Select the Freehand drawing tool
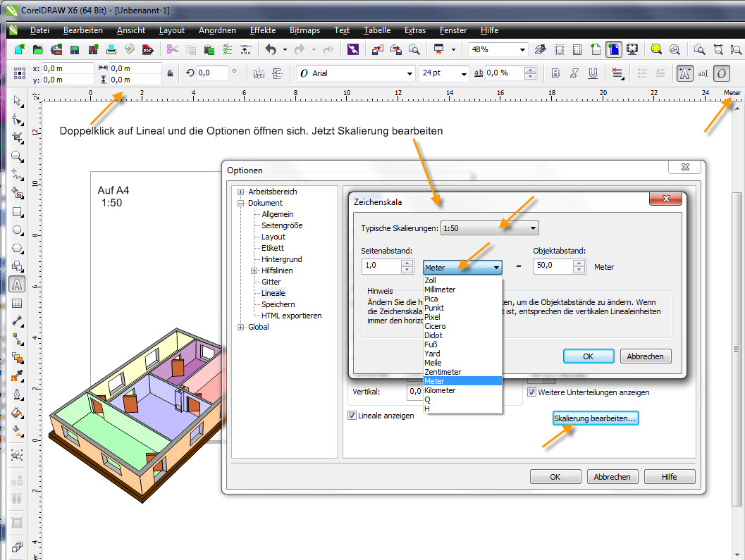 pyautogui.click(x=18, y=174)
